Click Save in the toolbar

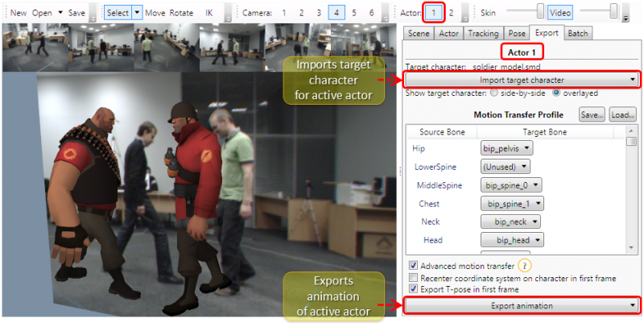[76, 13]
